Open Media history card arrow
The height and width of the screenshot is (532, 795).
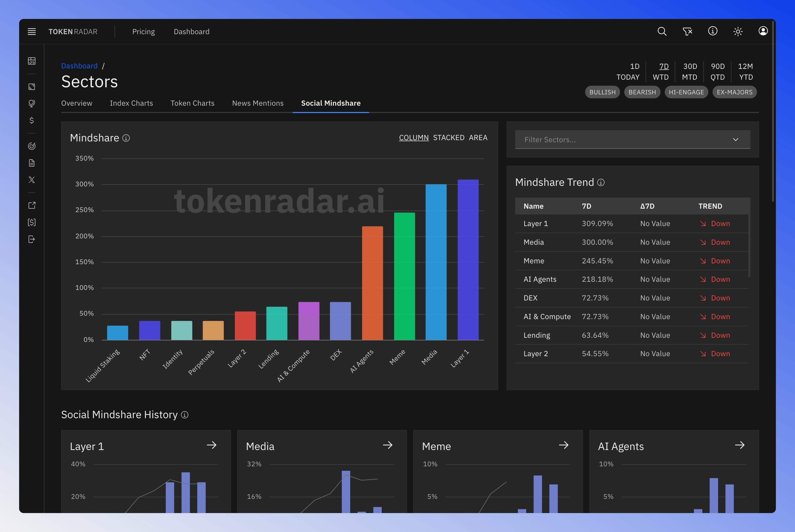pyautogui.click(x=388, y=445)
